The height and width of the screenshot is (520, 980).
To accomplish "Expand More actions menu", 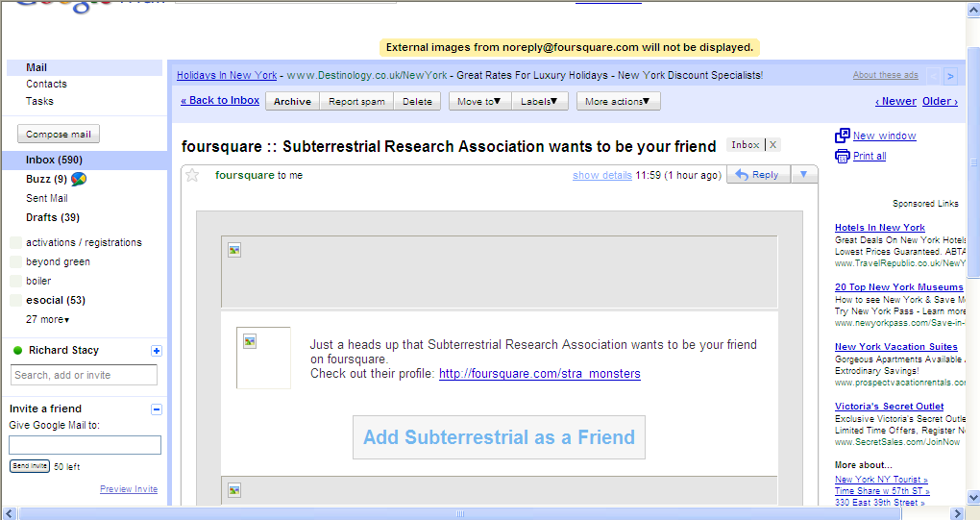I will pyautogui.click(x=618, y=101).
